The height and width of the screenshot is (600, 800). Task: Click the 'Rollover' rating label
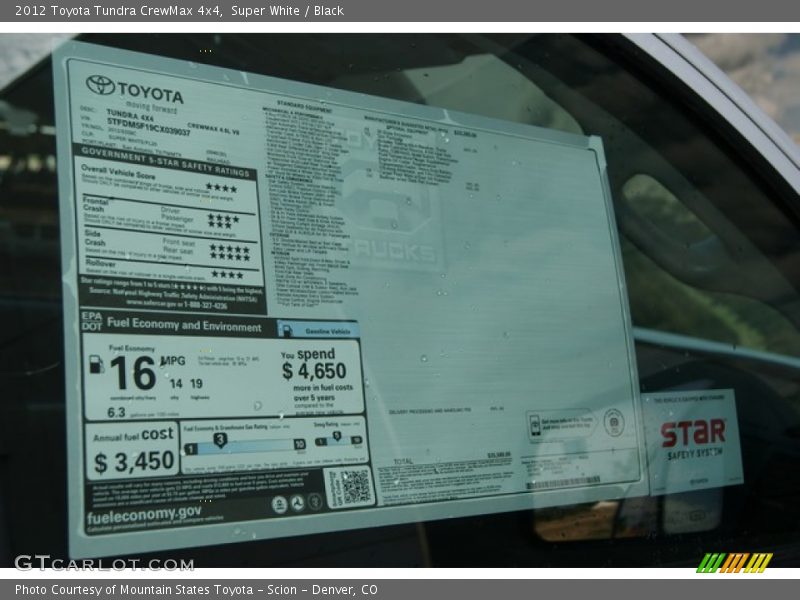point(101,263)
